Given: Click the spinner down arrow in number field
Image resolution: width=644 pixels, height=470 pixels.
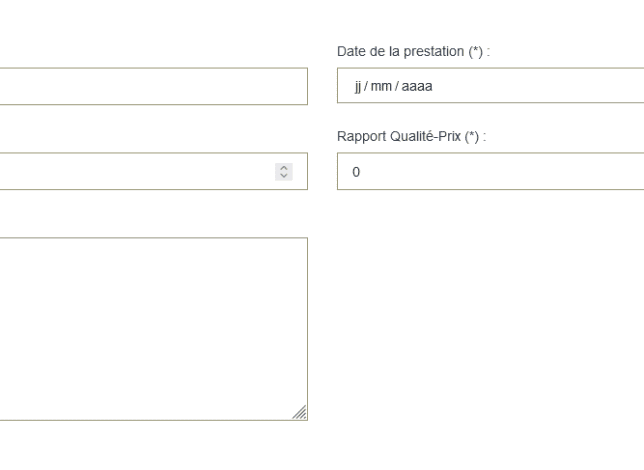Looking at the screenshot, I should (x=283, y=174).
